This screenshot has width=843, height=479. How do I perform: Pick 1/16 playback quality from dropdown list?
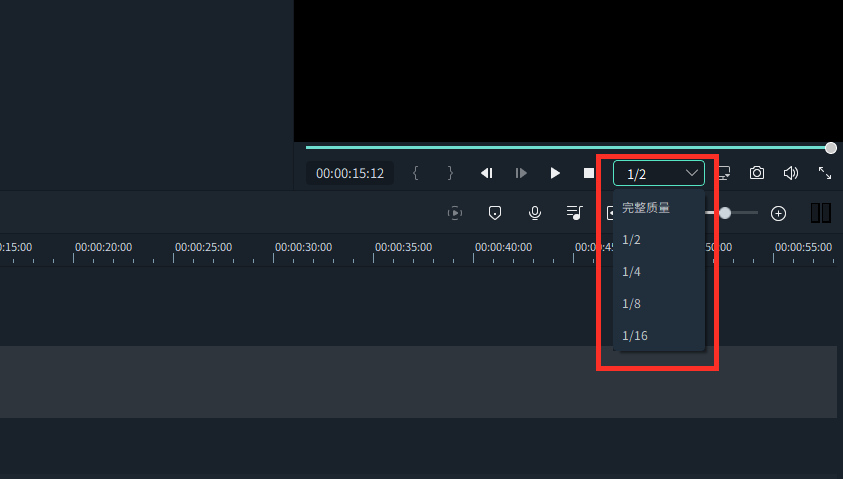[635, 336]
